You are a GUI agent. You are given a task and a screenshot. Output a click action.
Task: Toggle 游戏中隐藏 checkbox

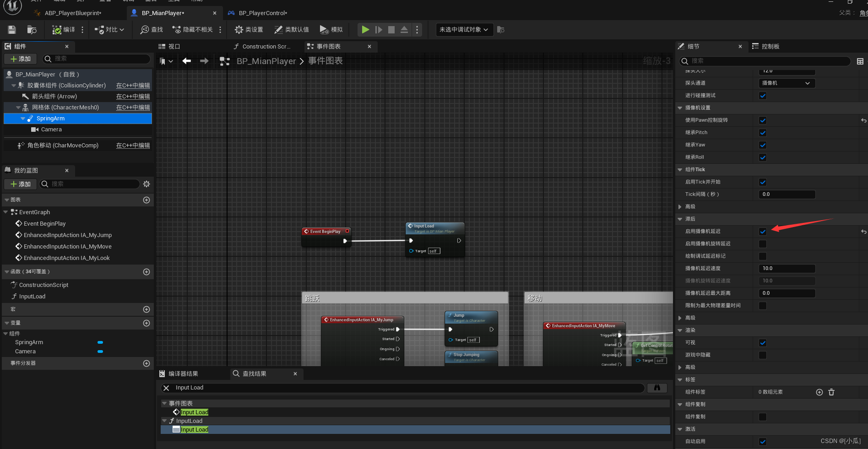tap(763, 355)
